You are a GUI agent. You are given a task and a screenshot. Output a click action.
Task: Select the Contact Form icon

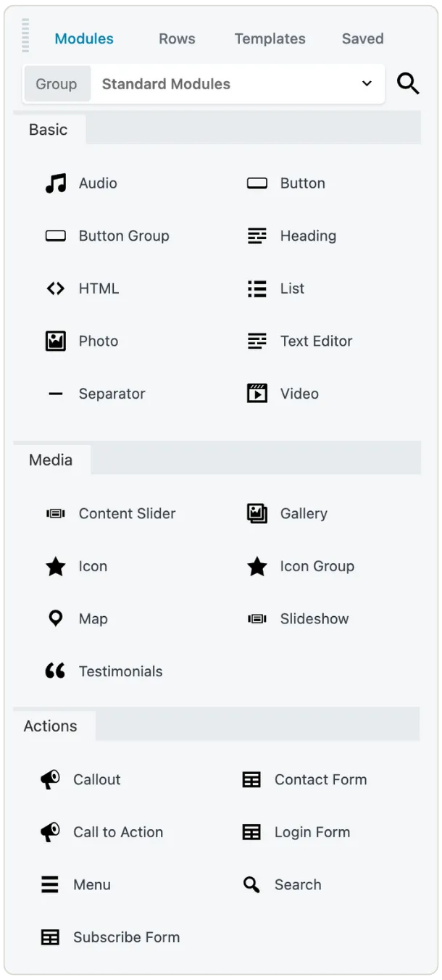[x=251, y=779]
